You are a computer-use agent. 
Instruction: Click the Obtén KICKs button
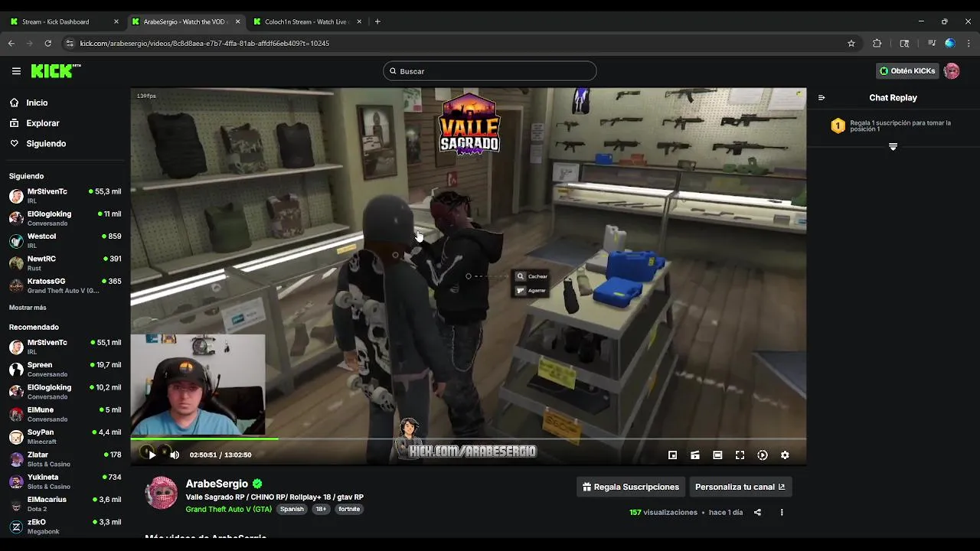[907, 71]
